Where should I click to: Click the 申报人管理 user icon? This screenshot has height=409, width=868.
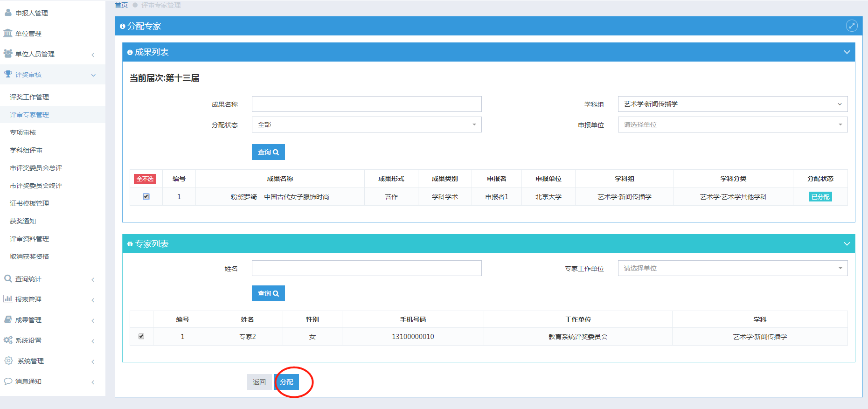tap(8, 13)
